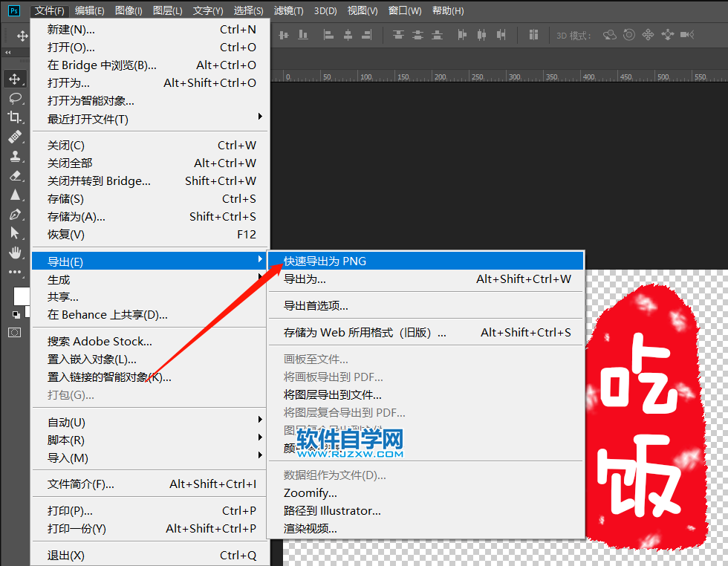Click the foreground color swatch
Image resolution: width=728 pixels, height=566 pixels.
click(x=21, y=296)
